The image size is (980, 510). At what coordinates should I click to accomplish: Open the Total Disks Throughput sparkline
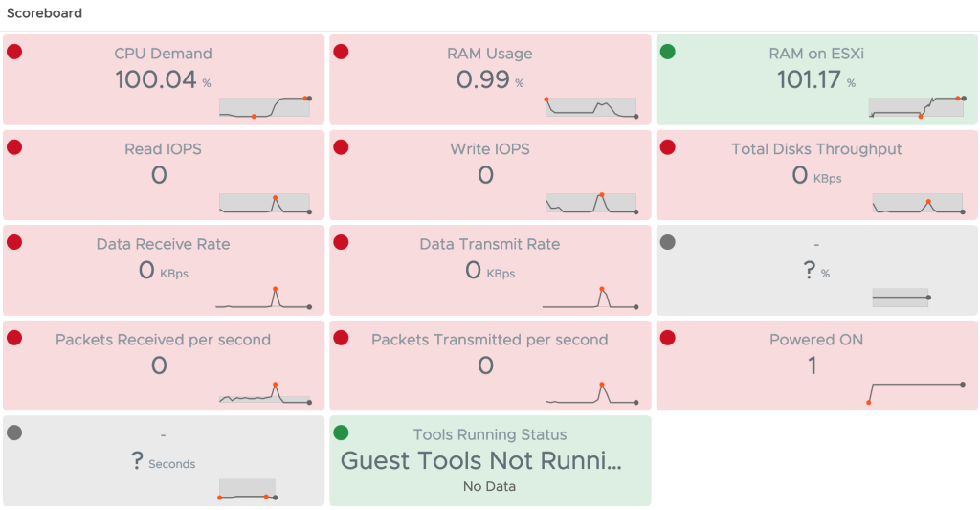click(918, 204)
